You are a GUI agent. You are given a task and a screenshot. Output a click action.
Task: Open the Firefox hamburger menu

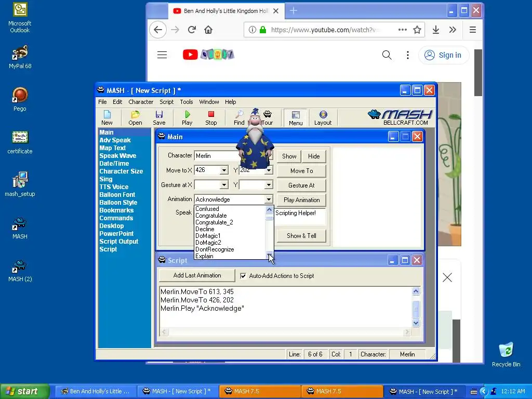473,30
